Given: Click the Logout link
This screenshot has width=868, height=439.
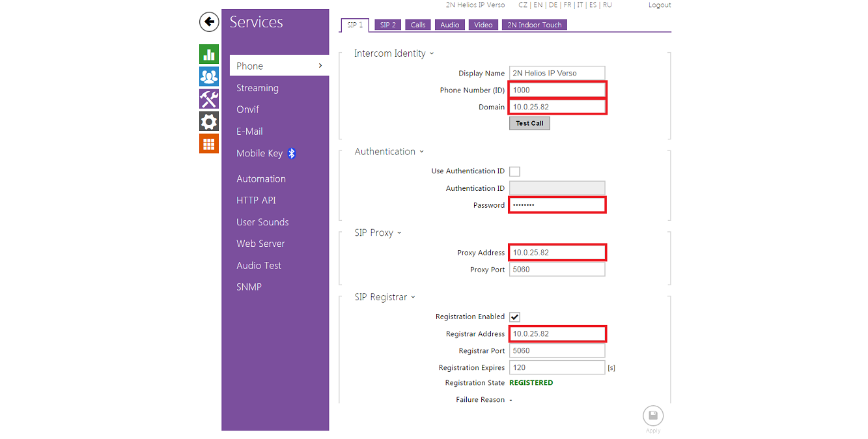Looking at the screenshot, I should (659, 5).
